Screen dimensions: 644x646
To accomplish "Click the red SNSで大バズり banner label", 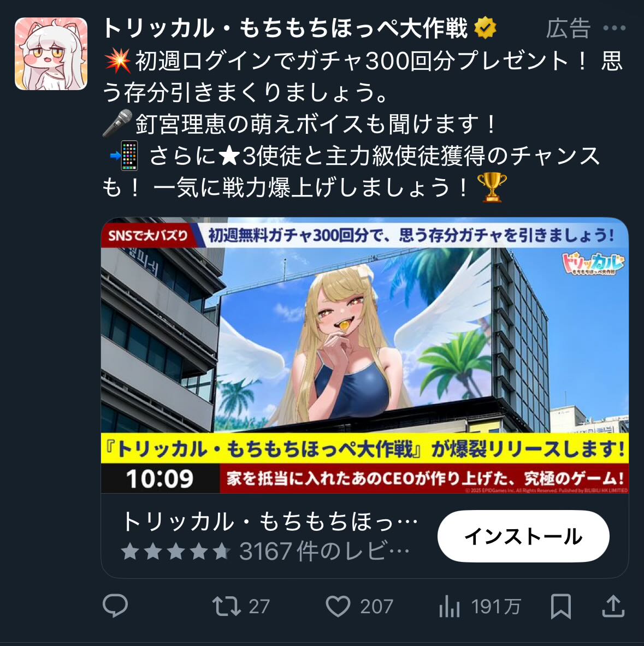I will pyautogui.click(x=149, y=235).
